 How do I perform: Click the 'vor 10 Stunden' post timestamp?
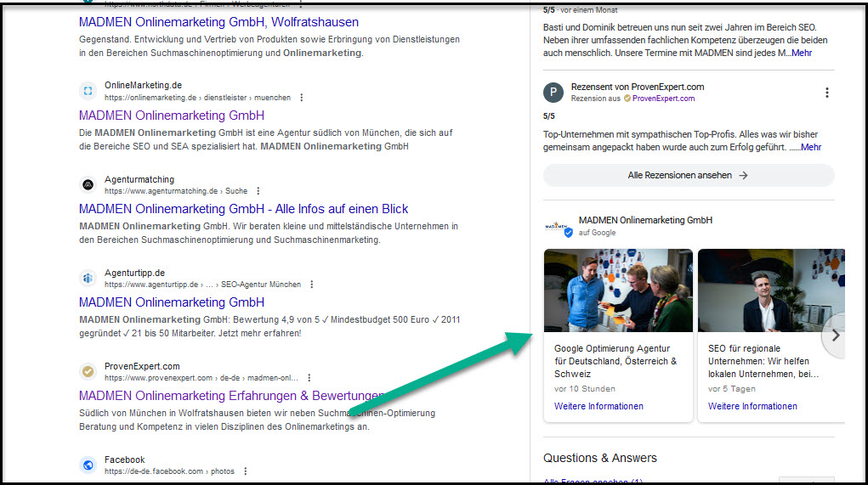tap(585, 389)
